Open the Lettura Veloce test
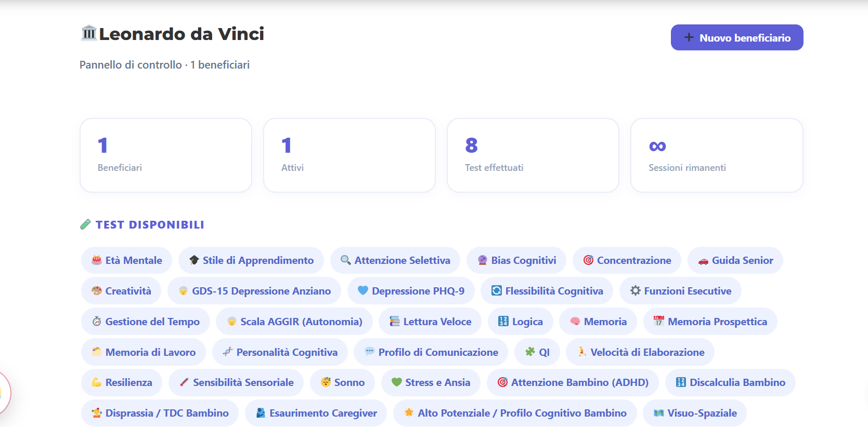 [x=430, y=322]
